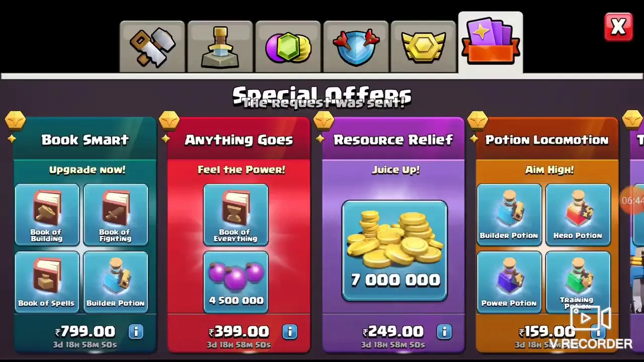Viewport: 644px width, 362px height.
Task: Select the Book of Spells item
Action: 47,282
